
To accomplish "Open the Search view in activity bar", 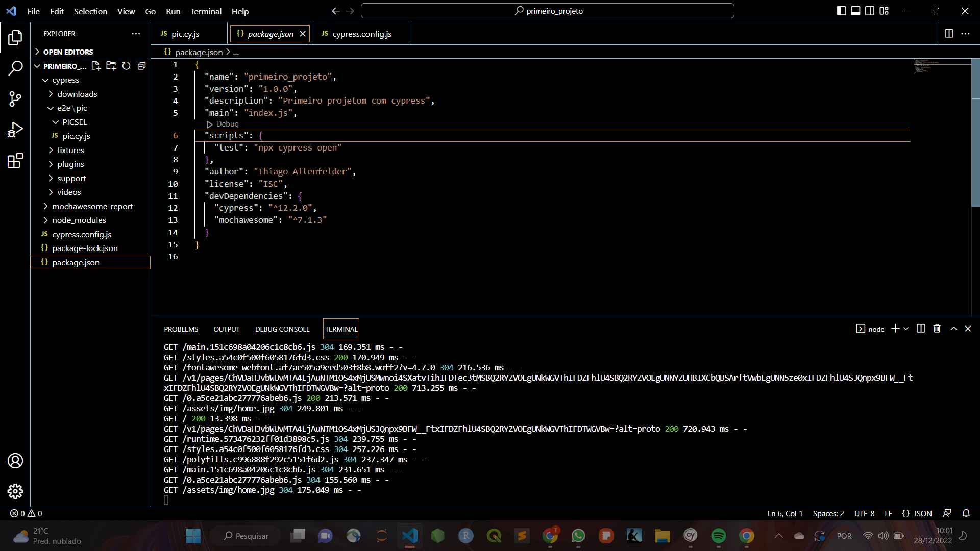I will tap(15, 68).
